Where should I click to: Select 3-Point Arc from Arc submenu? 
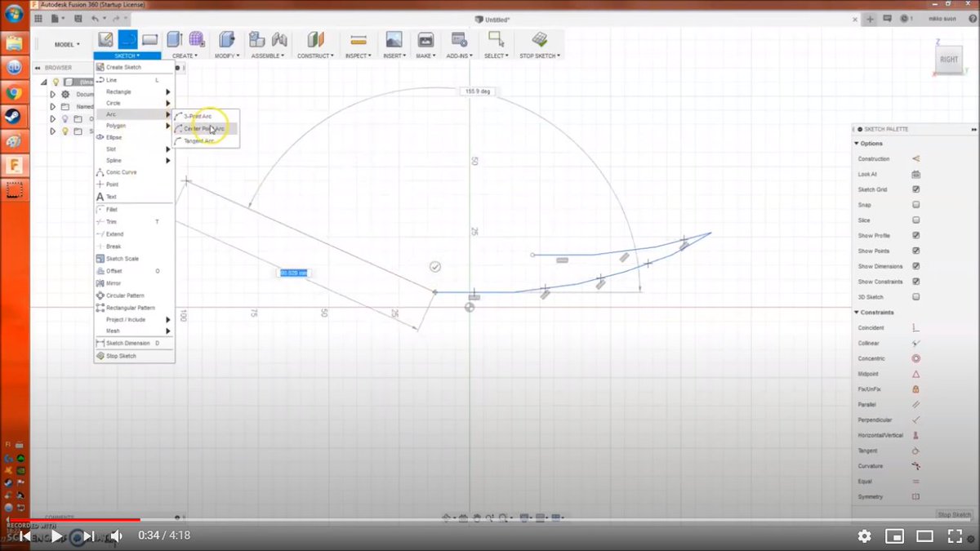206,117
